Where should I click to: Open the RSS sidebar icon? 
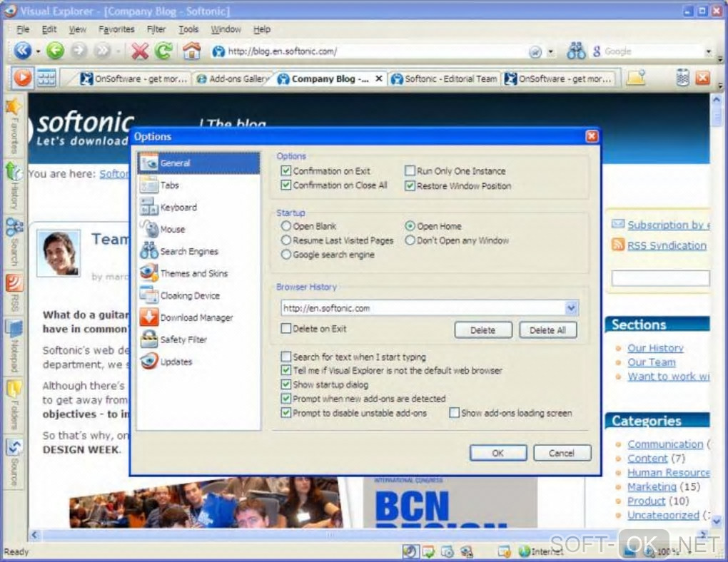(x=14, y=282)
